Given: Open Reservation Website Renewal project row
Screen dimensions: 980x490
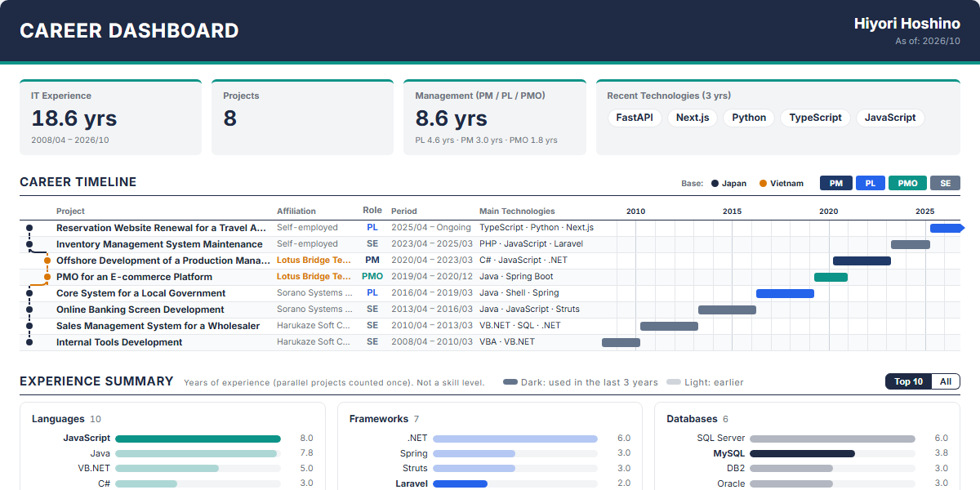Looking at the screenshot, I should point(490,228).
